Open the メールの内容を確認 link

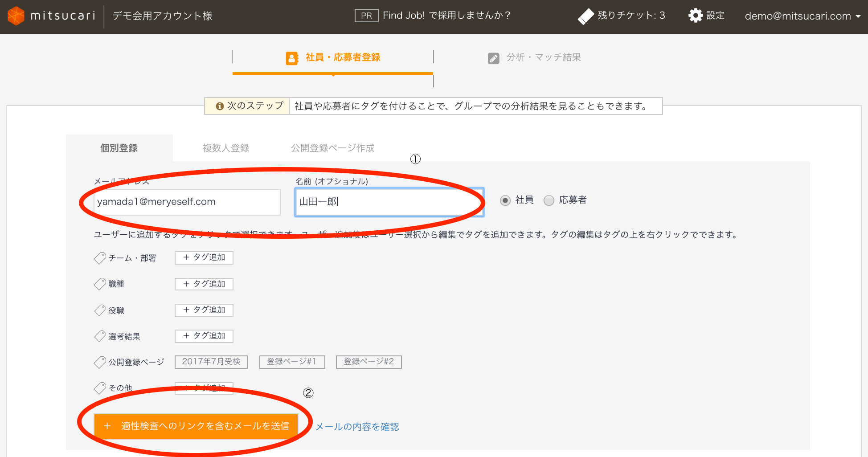[357, 427]
